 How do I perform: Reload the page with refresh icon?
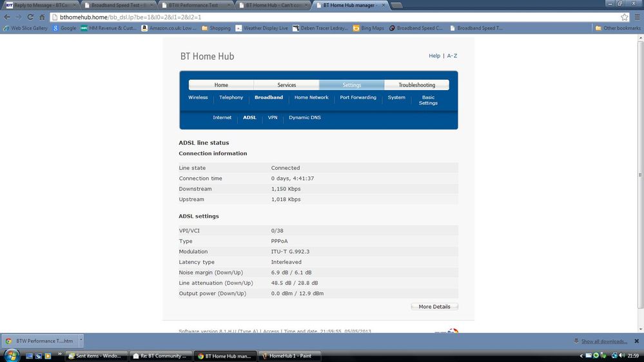[x=30, y=17]
